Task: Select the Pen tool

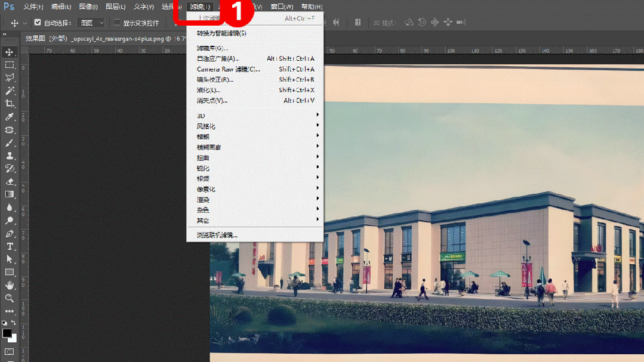Action: (10, 234)
